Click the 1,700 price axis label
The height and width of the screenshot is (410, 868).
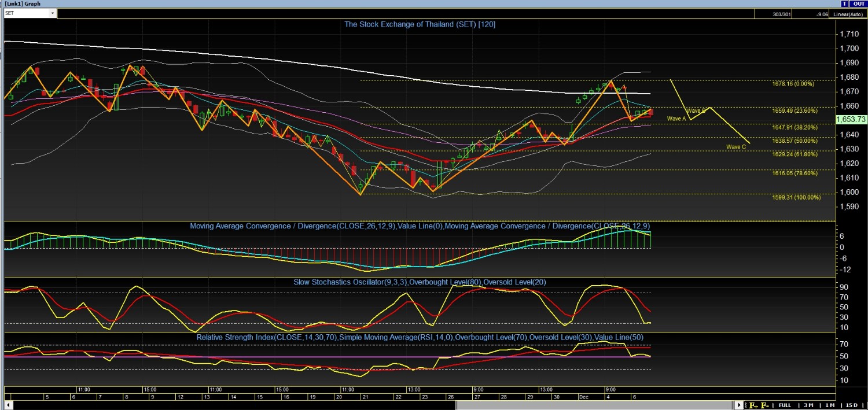click(848, 49)
